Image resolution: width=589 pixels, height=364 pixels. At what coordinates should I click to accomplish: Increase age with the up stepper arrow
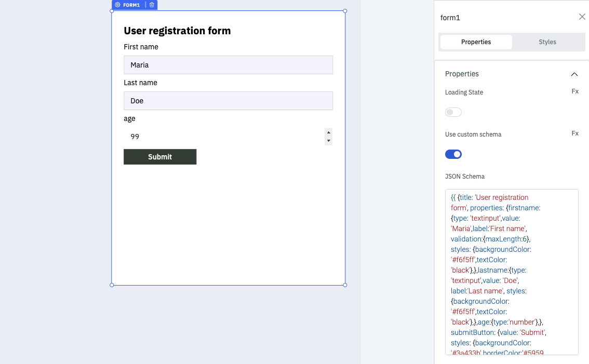[328, 132]
